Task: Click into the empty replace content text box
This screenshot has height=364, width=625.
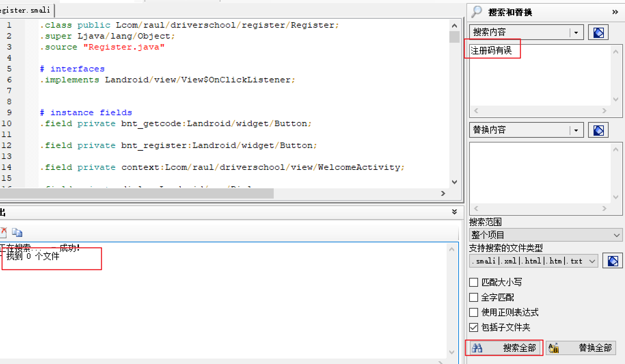Action: (540, 173)
